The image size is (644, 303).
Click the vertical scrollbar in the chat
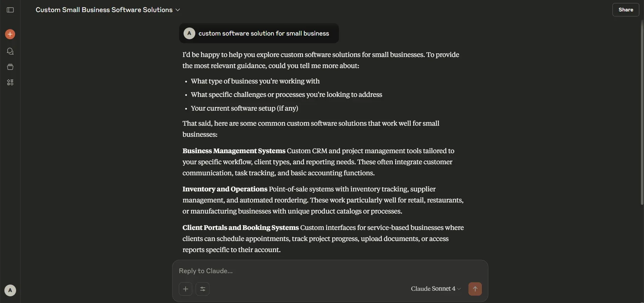[642, 112]
